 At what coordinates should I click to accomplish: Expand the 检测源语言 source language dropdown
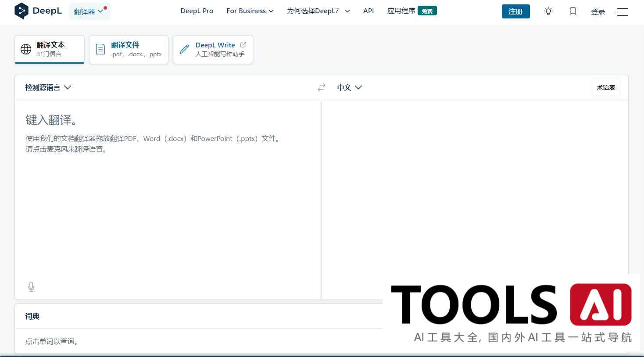[x=48, y=87]
